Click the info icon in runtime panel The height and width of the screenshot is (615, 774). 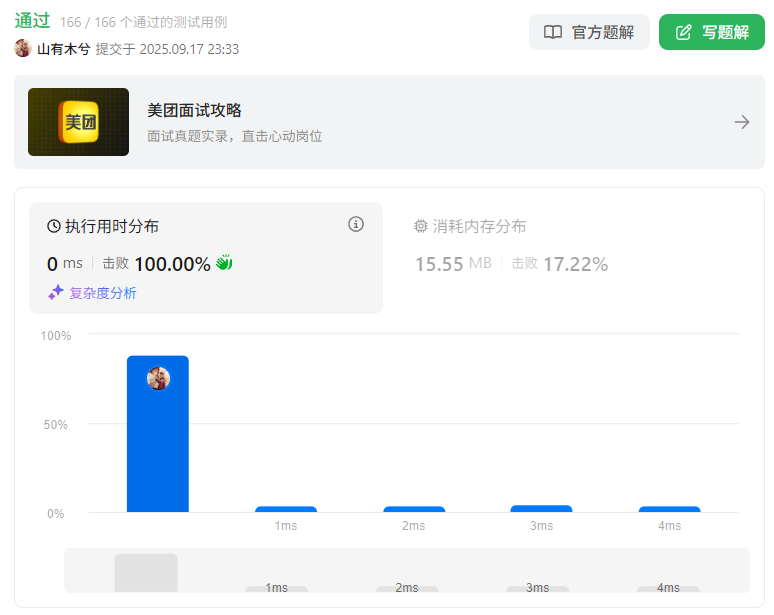point(356,224)
